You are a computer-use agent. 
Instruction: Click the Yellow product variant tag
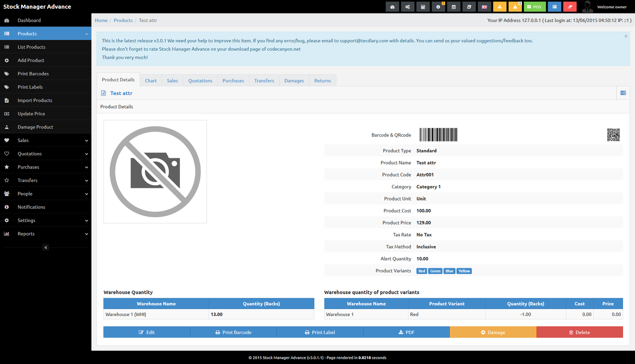coord(464,271)
